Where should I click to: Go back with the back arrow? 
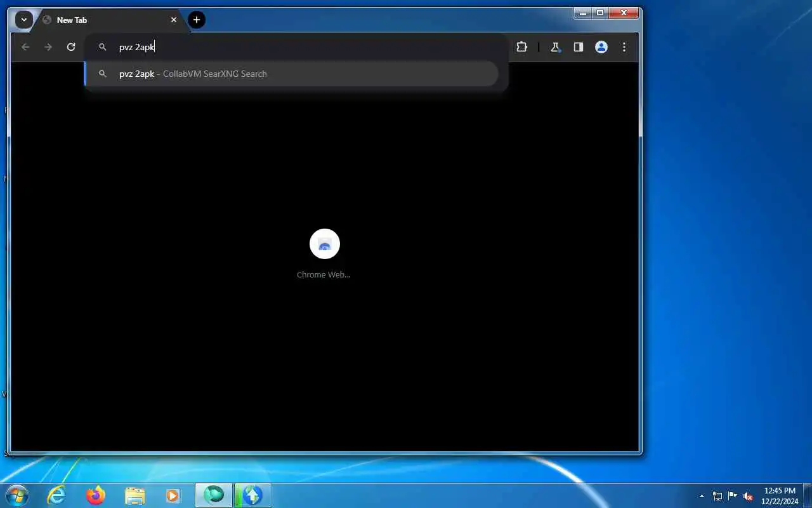[x=25, y=47]
